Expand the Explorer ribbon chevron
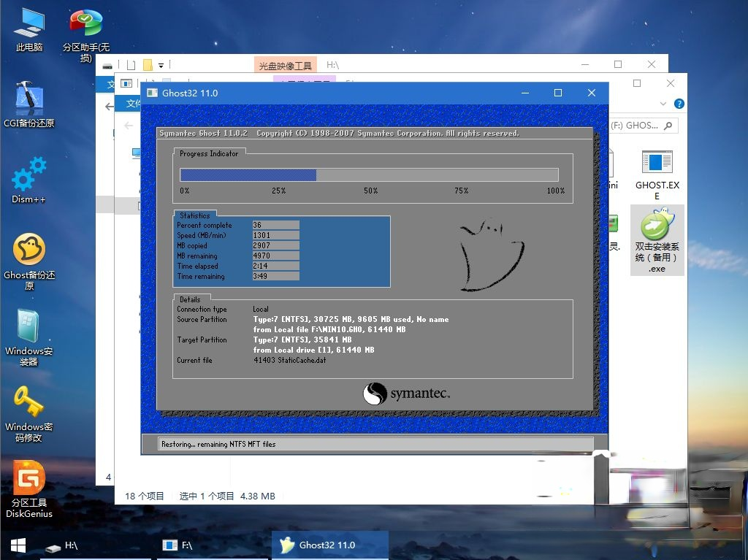This screenshot has height=560, width=748. point(662,104)
